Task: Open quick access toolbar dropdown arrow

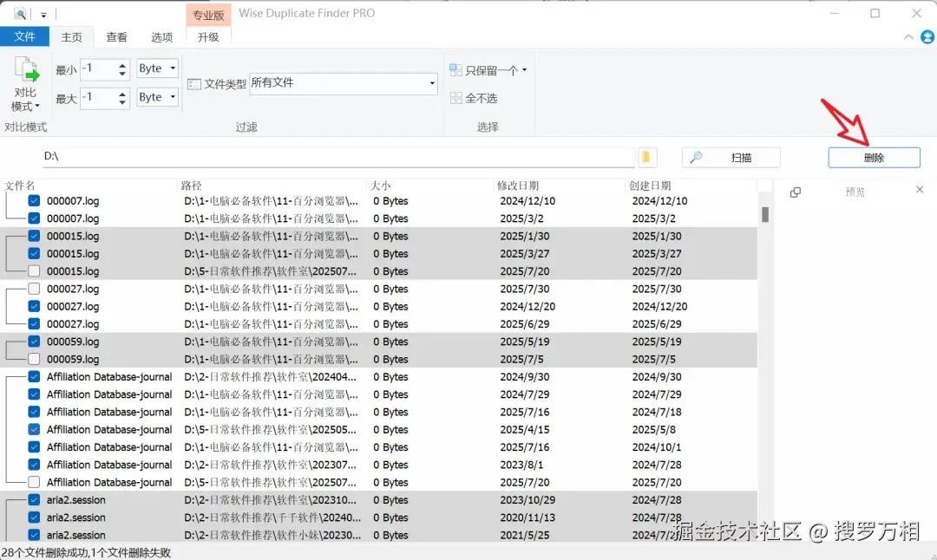Action: tap(43, 15)
